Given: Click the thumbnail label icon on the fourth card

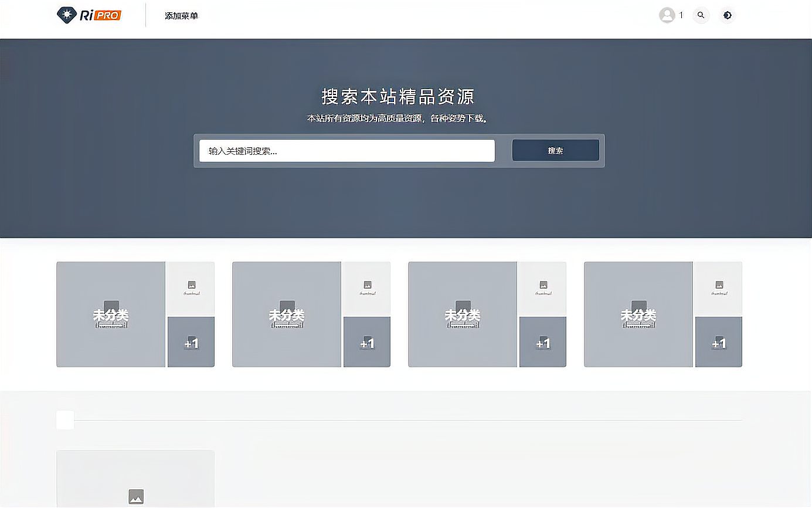Looking at the screenshot, I should [719, 287].
